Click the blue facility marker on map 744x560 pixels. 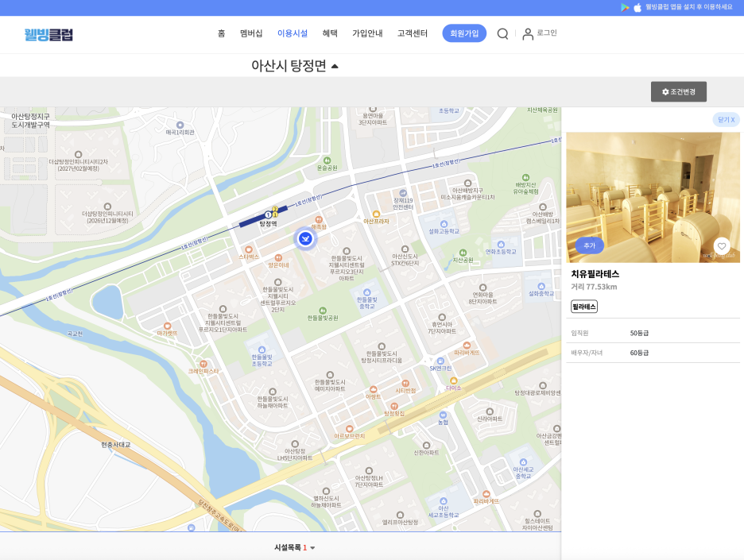(x=305, y=238)
